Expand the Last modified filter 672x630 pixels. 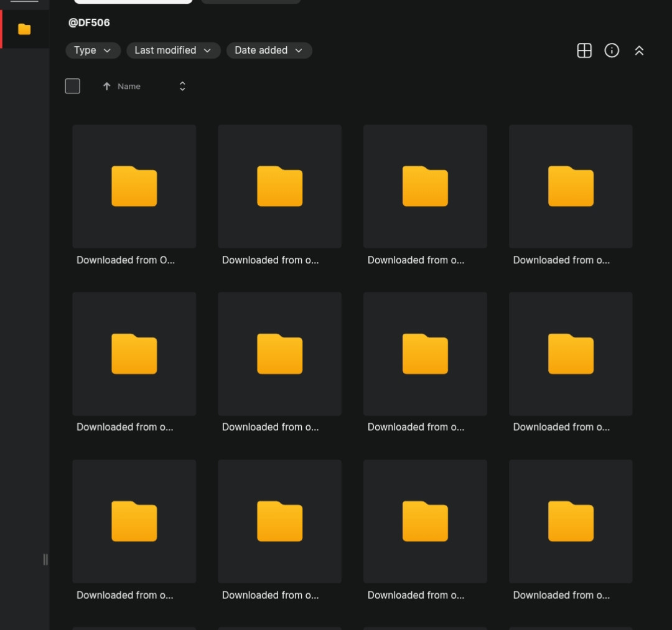coord(173,50)
